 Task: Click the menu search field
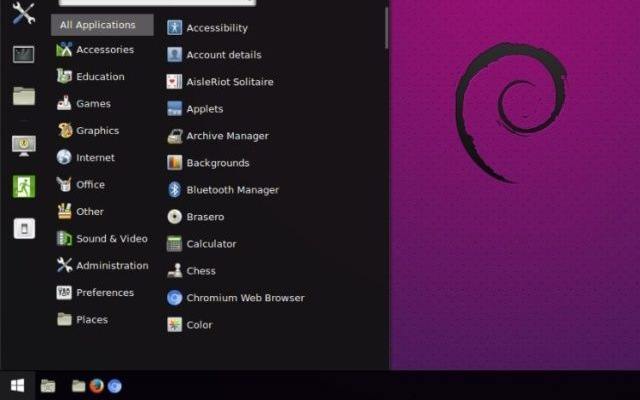pos(157,2)
